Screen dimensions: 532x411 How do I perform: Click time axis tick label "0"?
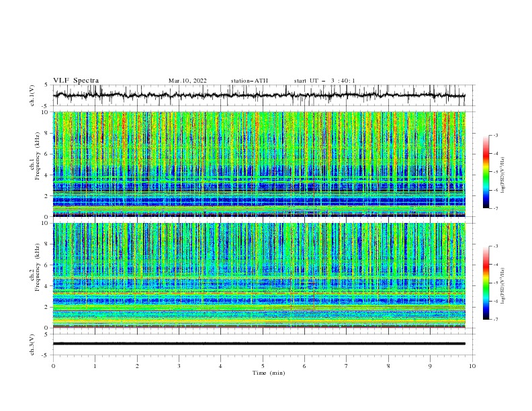[53, 366]
